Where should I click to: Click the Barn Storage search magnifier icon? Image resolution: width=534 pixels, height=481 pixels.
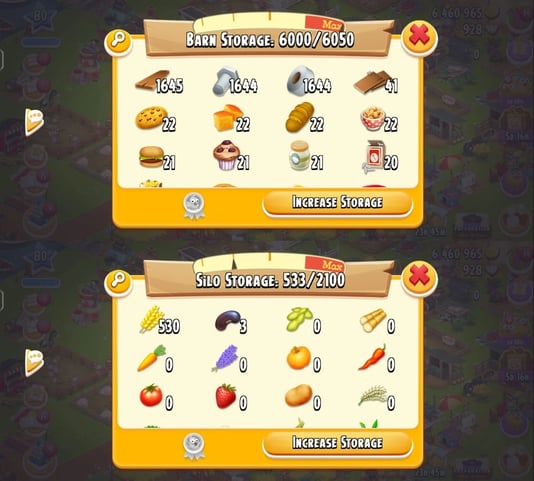(118, 42)
